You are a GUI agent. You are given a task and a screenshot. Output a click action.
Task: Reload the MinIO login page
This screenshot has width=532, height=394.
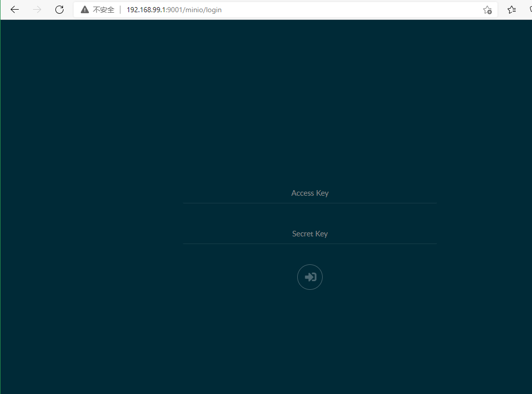pos(59,10)
